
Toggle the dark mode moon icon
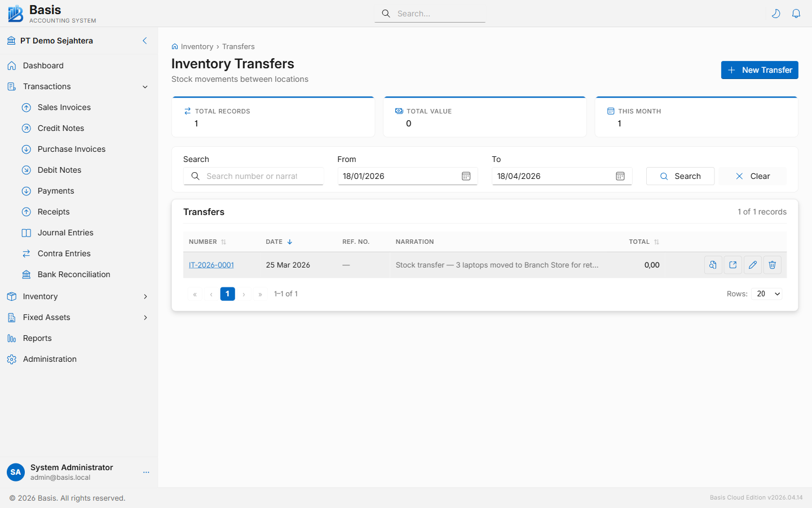(x=776, y=13)
